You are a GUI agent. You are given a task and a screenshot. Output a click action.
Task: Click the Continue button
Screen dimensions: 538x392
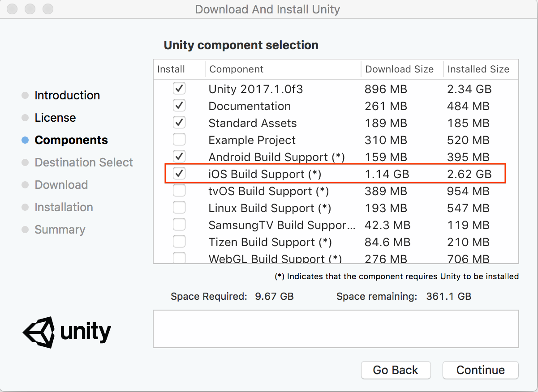coord(480,370)
